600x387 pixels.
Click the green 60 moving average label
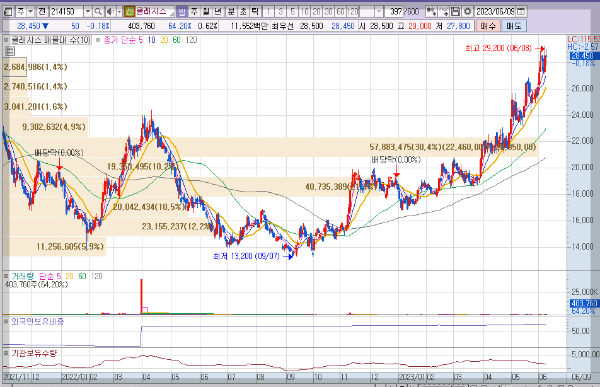pos(176,40)
